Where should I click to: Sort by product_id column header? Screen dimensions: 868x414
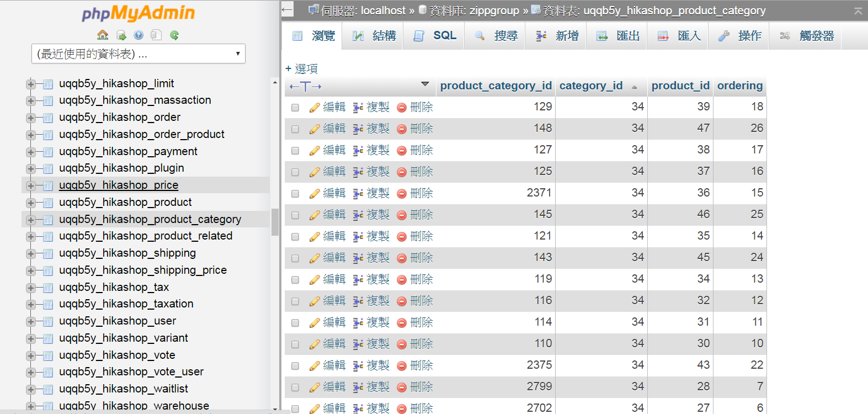coord(680,86)
